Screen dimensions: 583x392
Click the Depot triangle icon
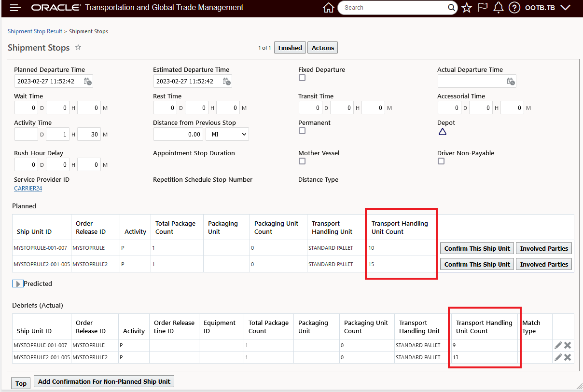coord(442,132)
